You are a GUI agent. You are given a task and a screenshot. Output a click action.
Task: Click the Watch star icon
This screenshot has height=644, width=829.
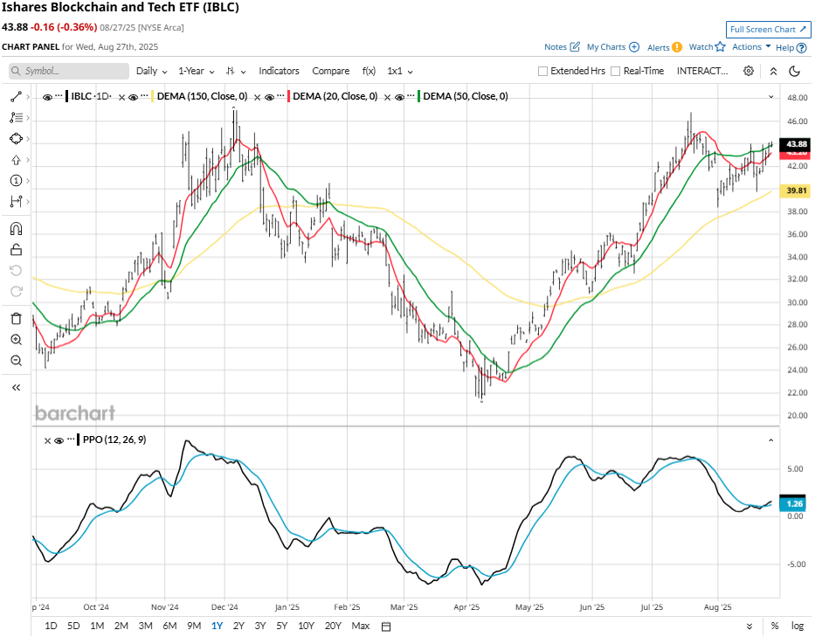point(720,47)
